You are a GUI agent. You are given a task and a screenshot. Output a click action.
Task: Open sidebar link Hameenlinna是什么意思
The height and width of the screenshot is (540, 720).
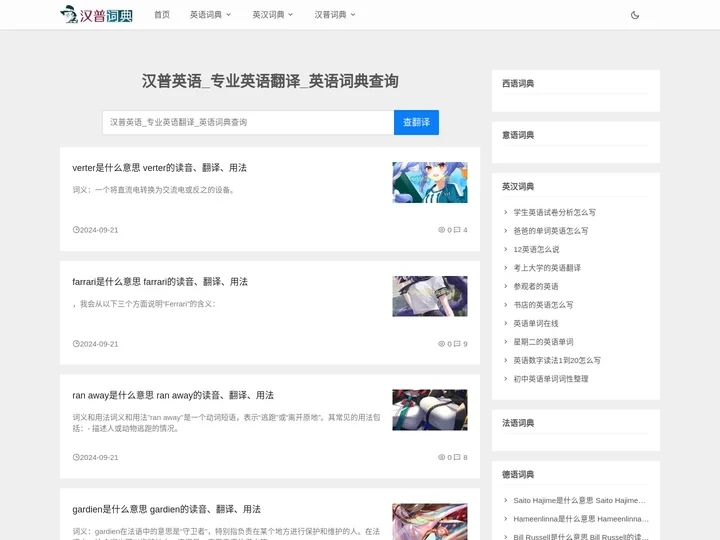[581, 518]
